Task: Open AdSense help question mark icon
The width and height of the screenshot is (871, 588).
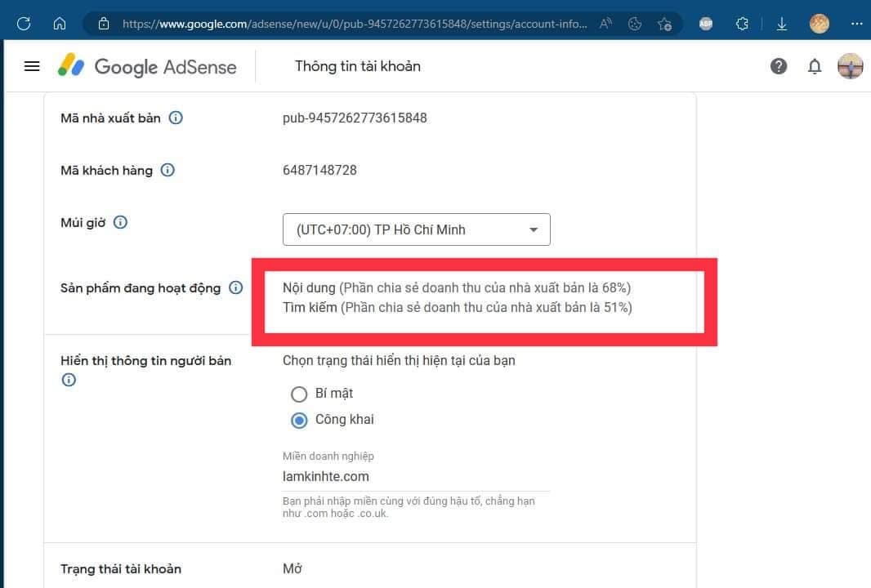Action: tap(778, 67)
